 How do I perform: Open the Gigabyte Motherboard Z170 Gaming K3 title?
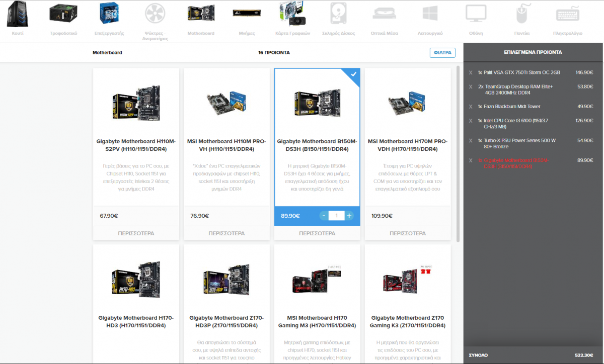click(408, 322)
